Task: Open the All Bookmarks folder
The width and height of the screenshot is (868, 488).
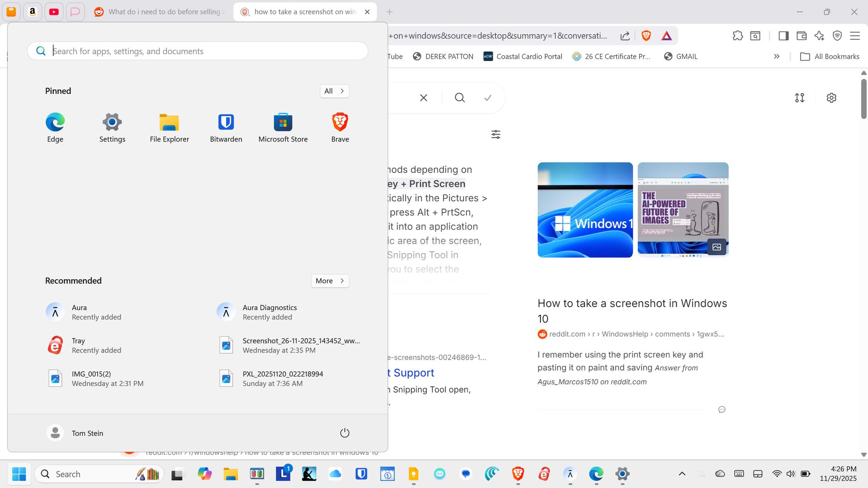Action: [830, 56]
